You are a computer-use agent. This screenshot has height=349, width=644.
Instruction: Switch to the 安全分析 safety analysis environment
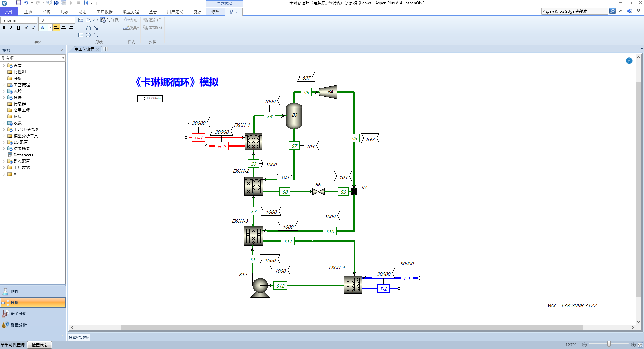coord(33,314)
